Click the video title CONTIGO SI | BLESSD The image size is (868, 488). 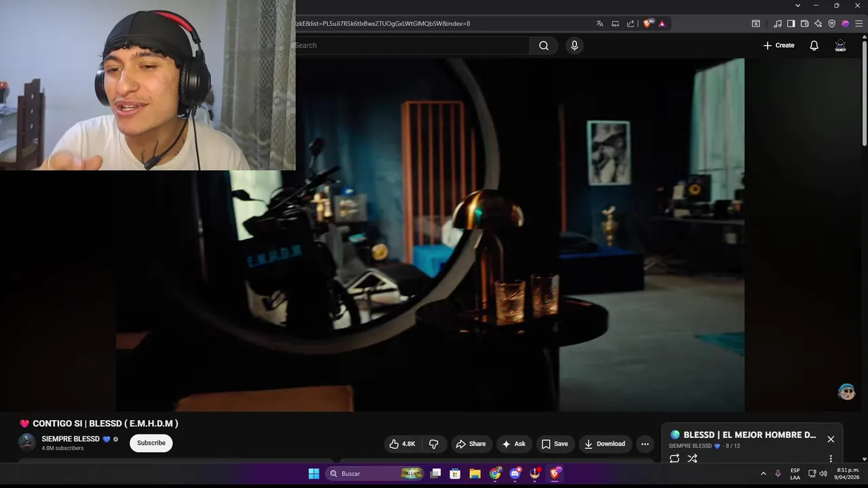(x=105, y=424)
